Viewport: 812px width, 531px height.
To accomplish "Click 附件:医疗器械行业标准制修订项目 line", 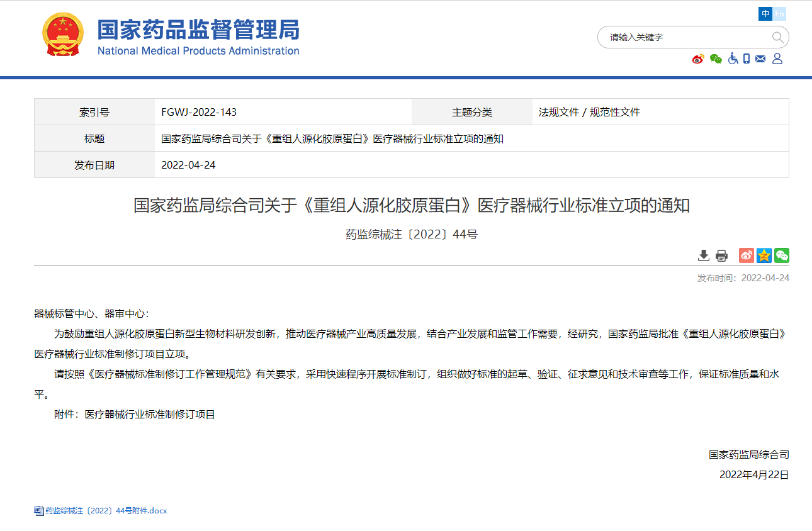I will (135, 415).
